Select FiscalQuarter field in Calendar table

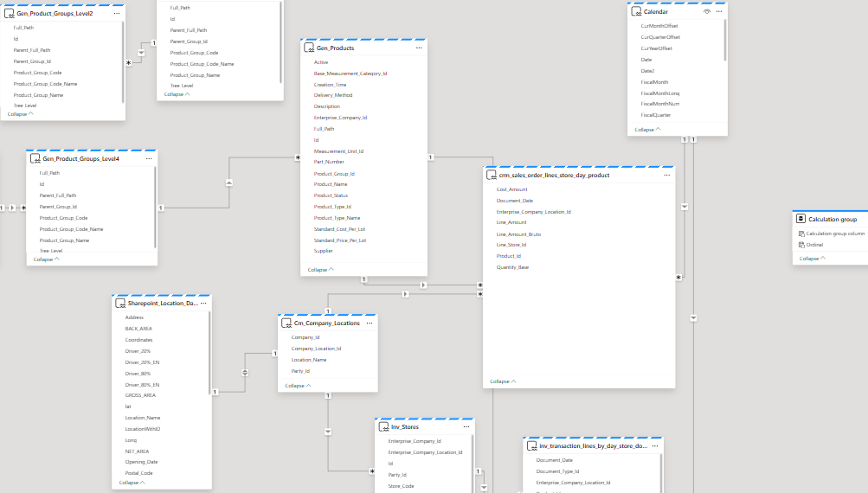tap(656, 115)
